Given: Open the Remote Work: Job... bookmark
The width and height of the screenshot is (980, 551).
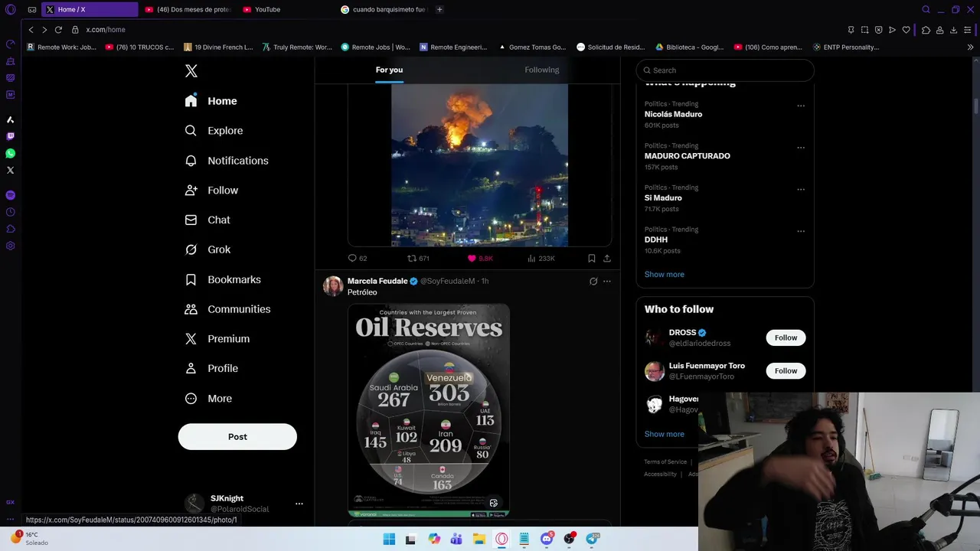Looking at the screenshot, I should pos(61,47).
